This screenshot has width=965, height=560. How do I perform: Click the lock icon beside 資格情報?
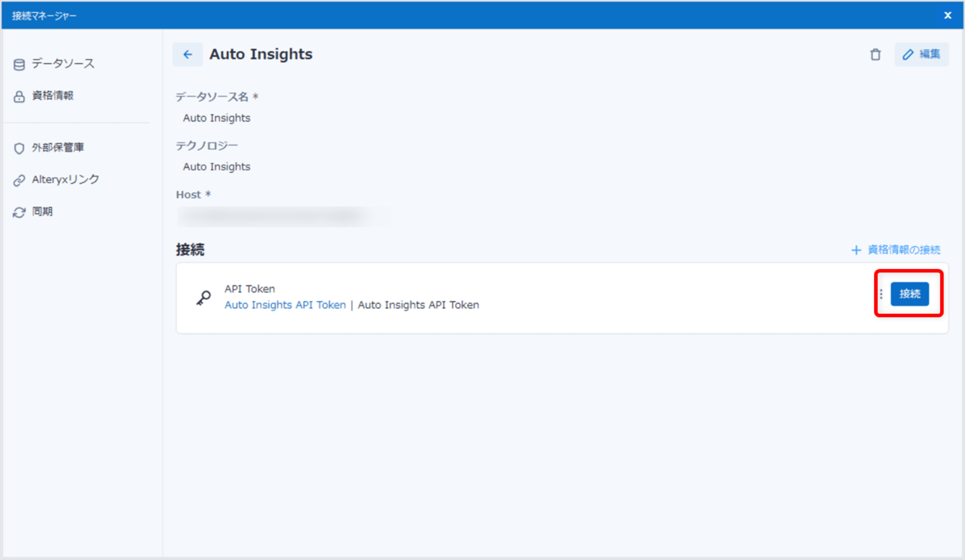click(x=19, y=96)
